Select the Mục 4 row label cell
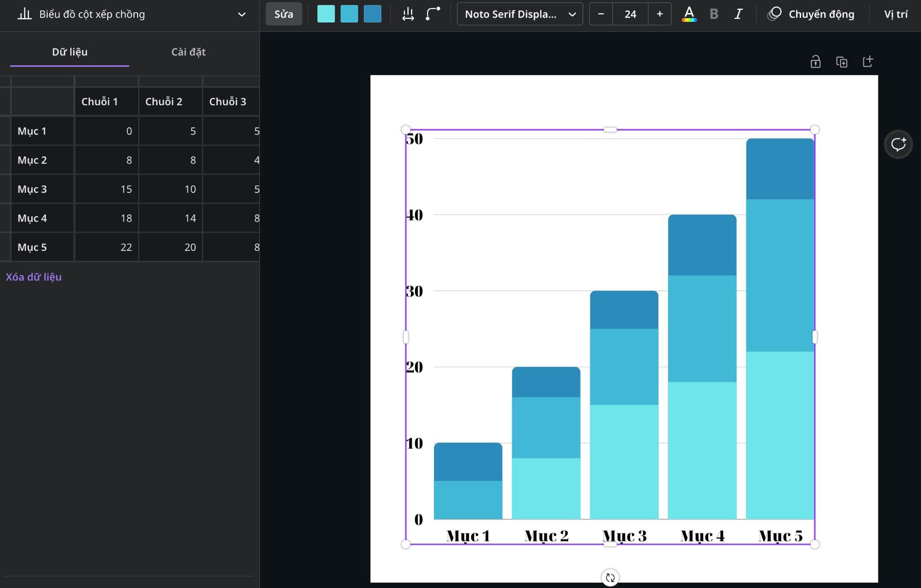This screenshot has height=588, width=921. pyautogui.click(x=42, y=218)
